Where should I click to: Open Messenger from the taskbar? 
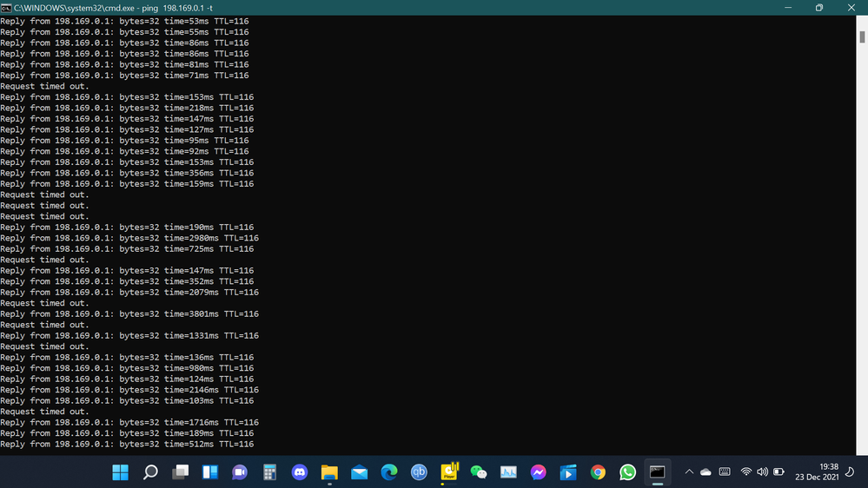click(539, 472)
